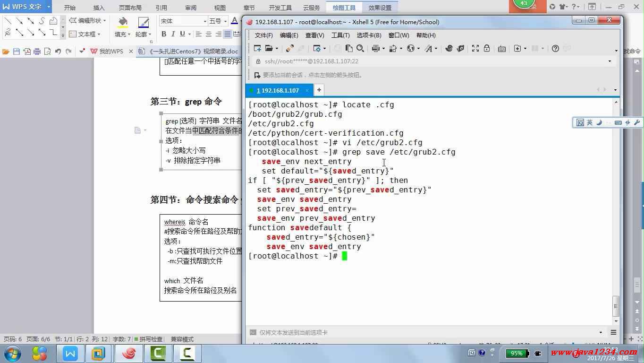Expand the Xshell address bar dropdown arrow
This screenshot has width=644, height=363.
pos(610,61)
